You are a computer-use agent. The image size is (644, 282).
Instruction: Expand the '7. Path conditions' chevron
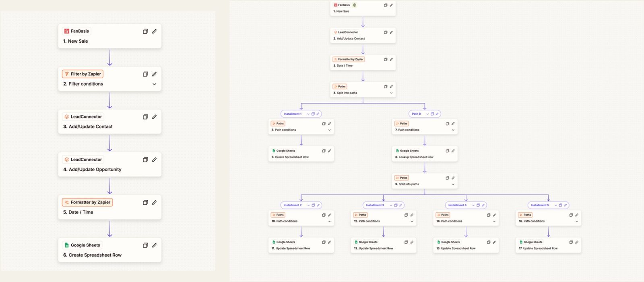point(453,130)
